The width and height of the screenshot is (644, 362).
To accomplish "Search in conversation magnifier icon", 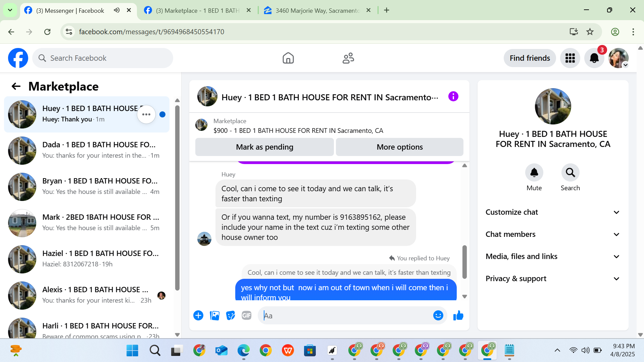I will [570, 172].
